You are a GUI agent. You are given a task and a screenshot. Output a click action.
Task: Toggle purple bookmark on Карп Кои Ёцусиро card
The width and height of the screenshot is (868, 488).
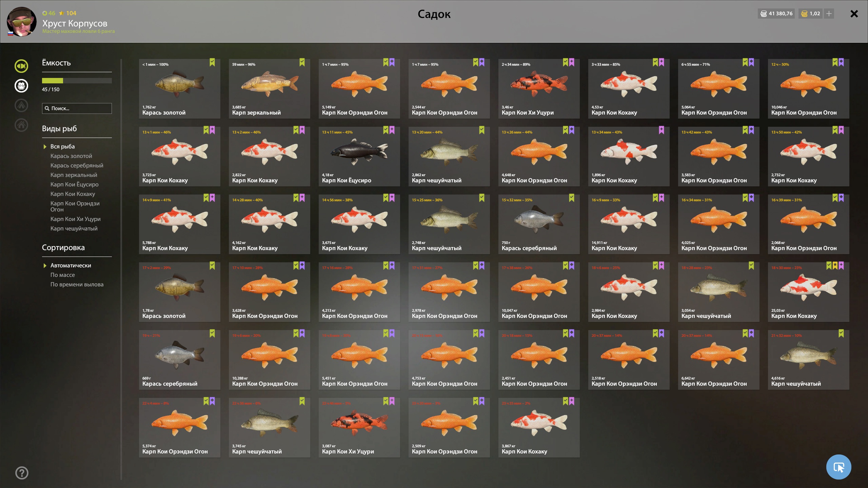click(x=392, y=130)
